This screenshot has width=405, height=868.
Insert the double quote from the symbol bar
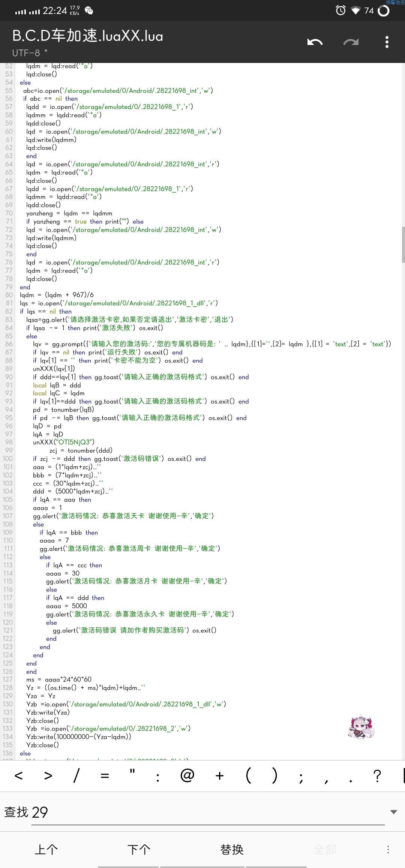[132, 772]
